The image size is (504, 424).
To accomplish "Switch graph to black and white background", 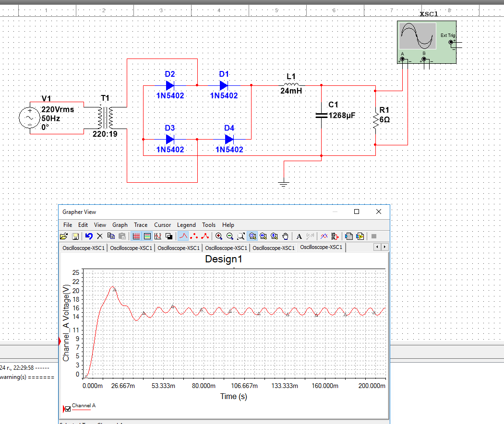I will coord(169,236).
